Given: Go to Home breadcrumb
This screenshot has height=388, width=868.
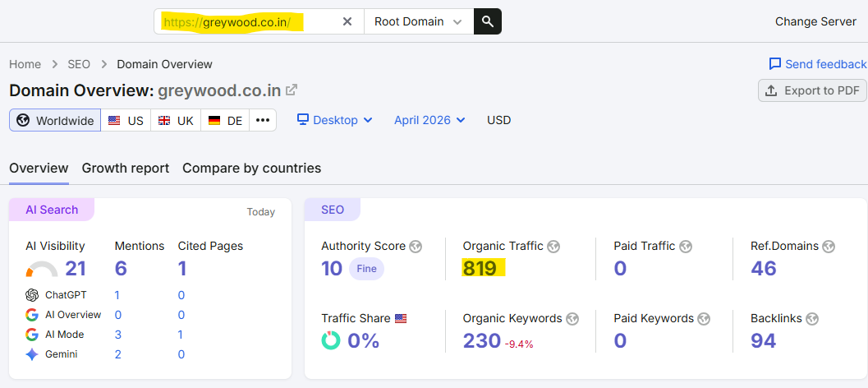Looking at the screenshot, I should 25,64.
